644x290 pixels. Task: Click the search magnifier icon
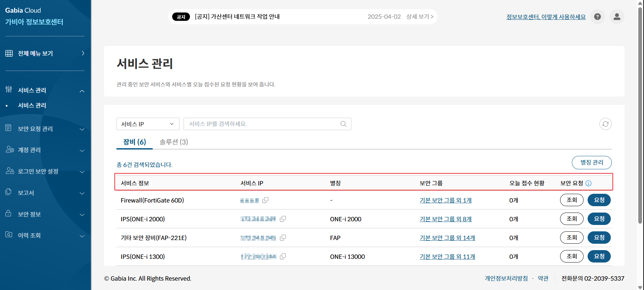(343, 124)
